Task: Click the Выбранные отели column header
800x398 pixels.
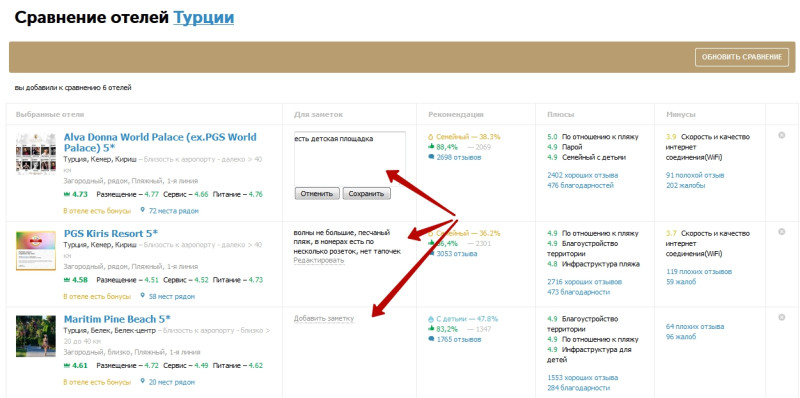Action: [50, 115]
